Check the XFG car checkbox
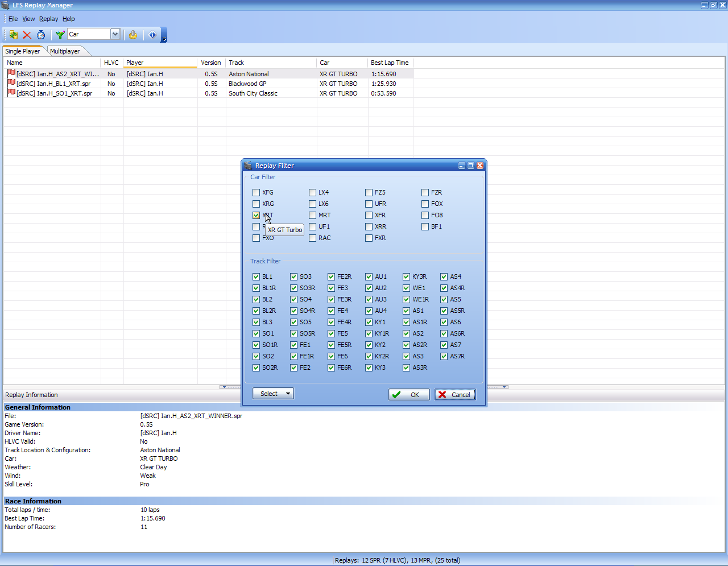Image resolution: width=728 pixels, height=566 pixels. pos(256,192)
